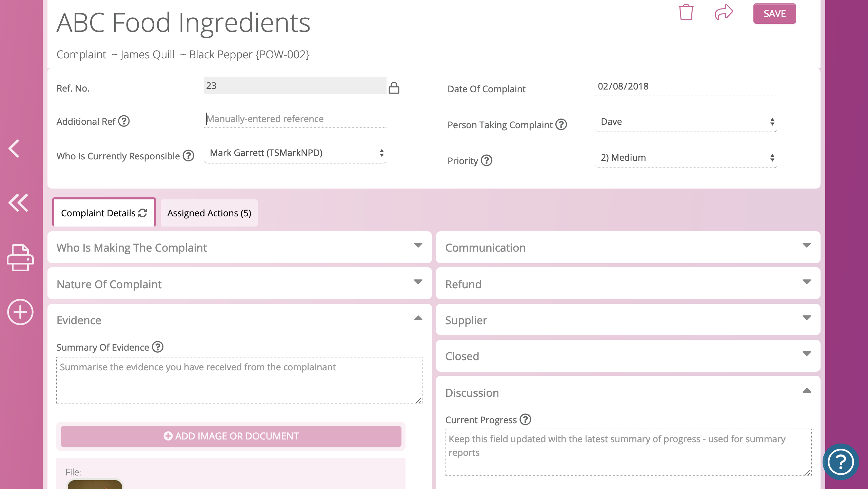This screenshot has height=489, width=868.
Task: Click the share forward arrow icon
Action: coord(724,13)
